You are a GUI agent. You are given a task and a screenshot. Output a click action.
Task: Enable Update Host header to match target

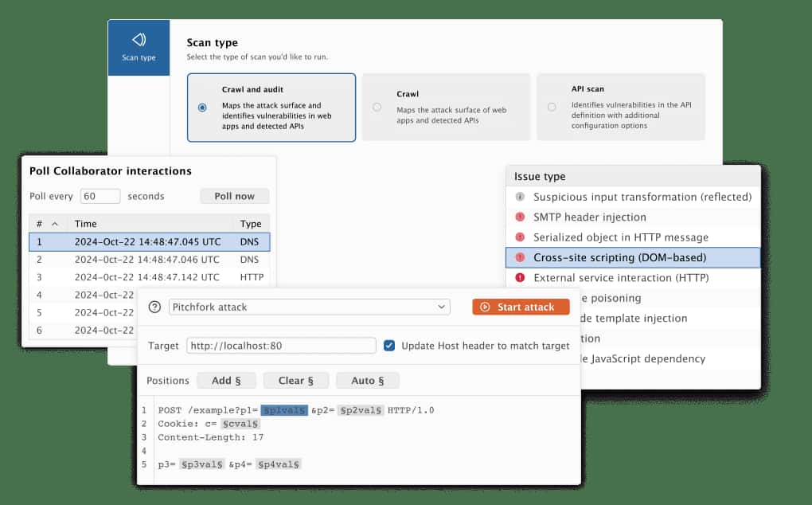click(x=389, y=345)
